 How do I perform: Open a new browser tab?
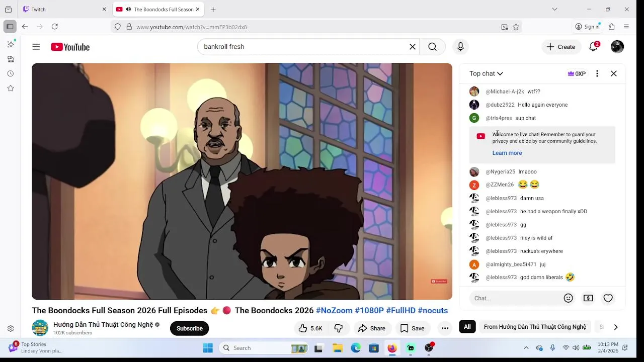[x=213, y=9]
